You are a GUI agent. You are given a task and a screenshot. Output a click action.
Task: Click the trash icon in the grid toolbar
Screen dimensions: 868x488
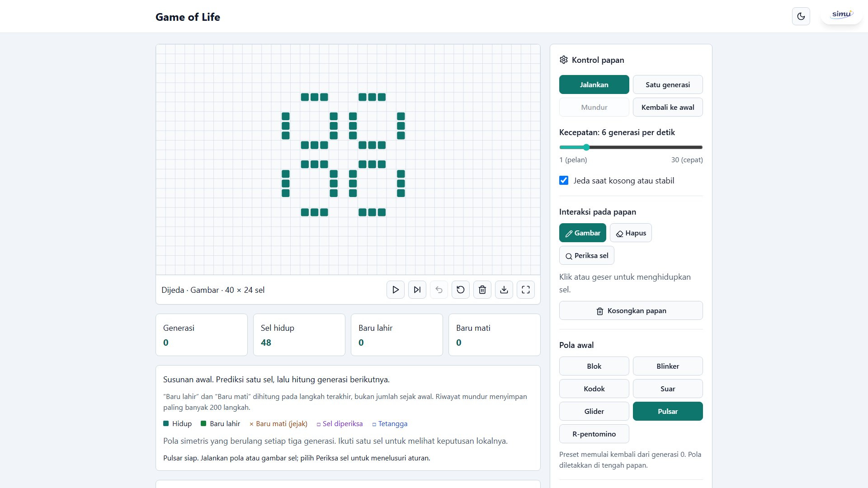pyautogui.click(x=482, y=290)
